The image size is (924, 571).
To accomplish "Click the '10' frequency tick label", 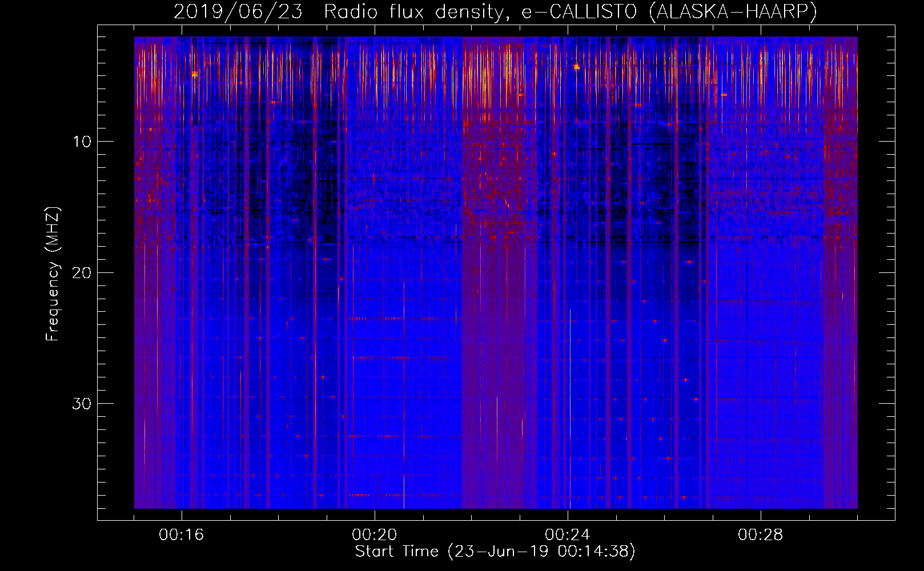I will [x=82, y=142].
